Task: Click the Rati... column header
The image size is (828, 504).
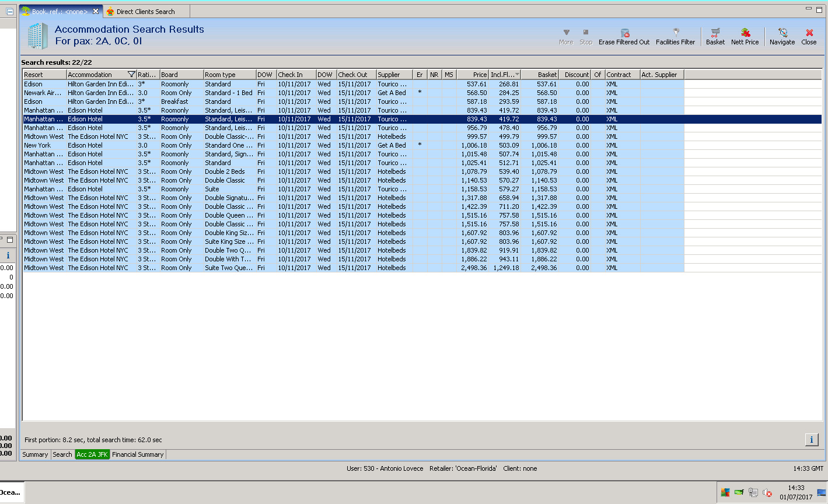Action: pyautogui.click(x=148, y=75)
